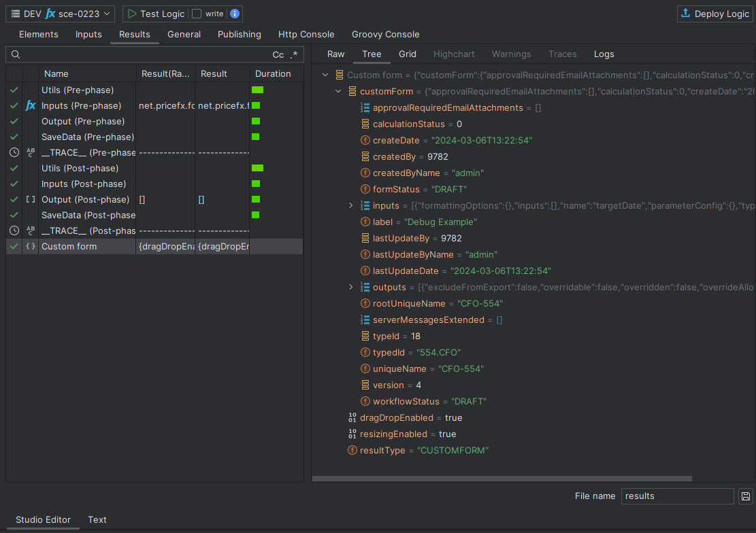Click the list brackets icon of Output (Post-phase)

(x=31, y=199)
